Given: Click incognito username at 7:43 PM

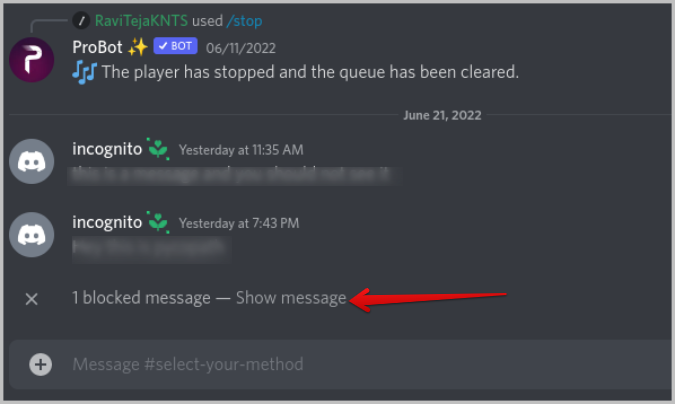Looking at the screenshot, I should coord(107,223).
